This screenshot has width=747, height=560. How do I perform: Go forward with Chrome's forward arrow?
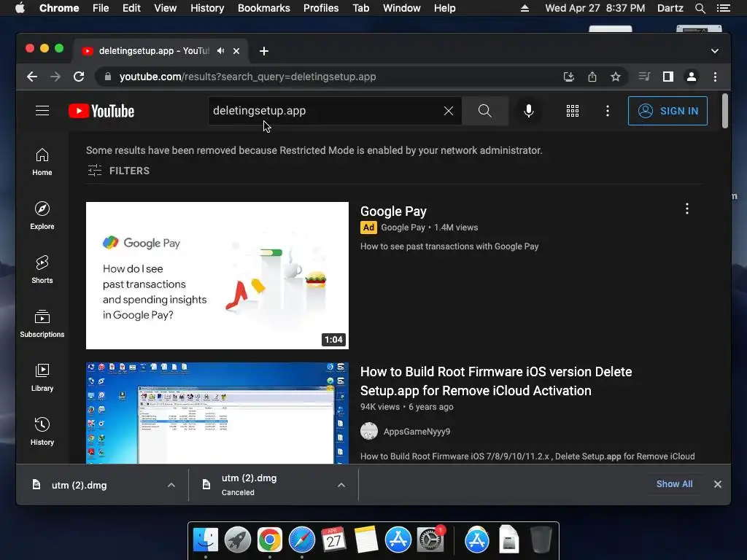coord(55,77)
